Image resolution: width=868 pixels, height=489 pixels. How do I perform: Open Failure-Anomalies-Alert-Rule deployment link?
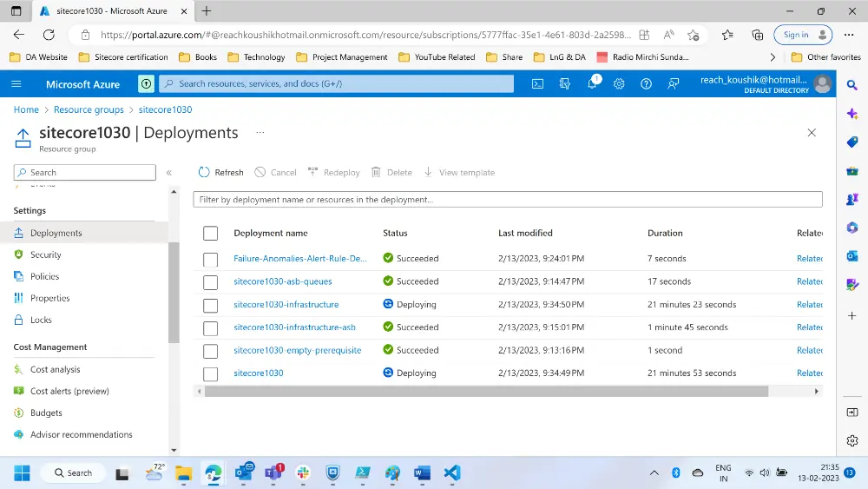coord(300,258)
